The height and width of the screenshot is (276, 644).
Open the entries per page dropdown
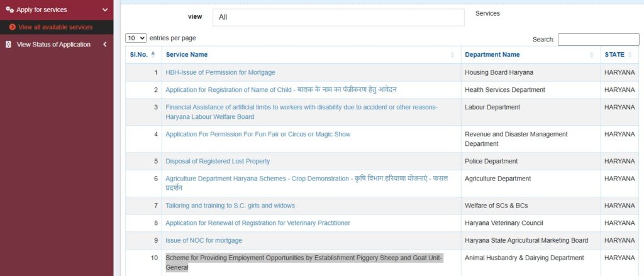pyautogui.click(x=136, y=38)
